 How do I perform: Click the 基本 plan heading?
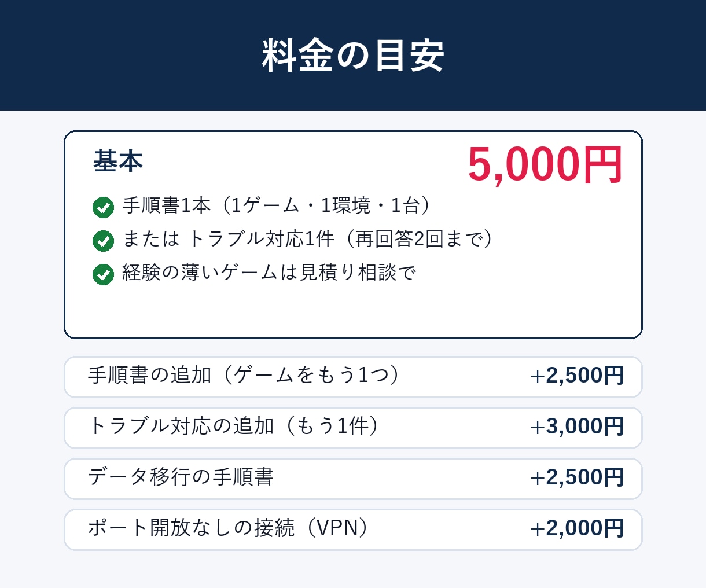point(118,161)
